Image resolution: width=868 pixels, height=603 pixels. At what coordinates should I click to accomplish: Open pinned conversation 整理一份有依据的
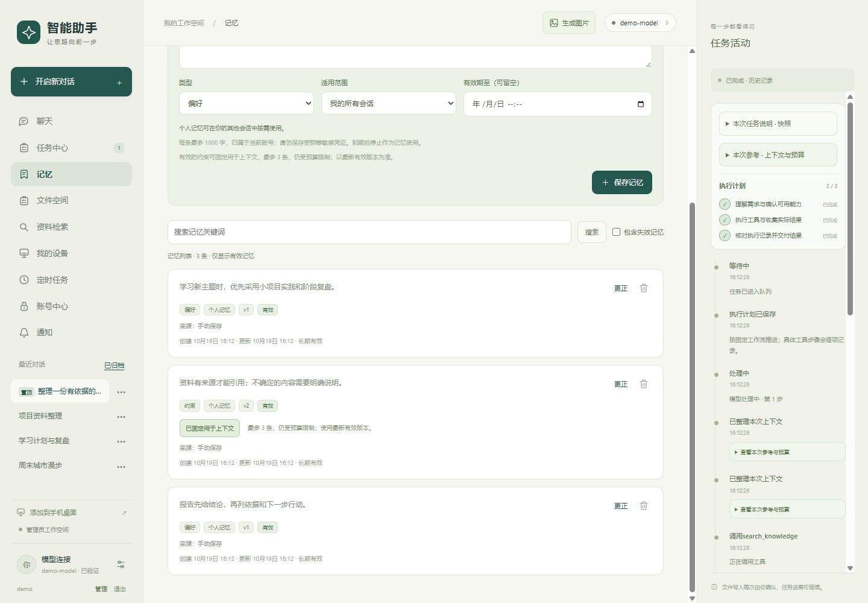60,391
